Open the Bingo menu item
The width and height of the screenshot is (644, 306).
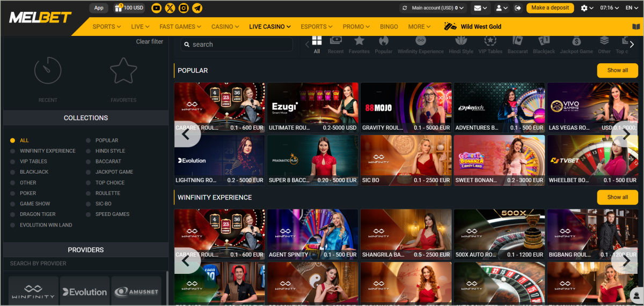click(389, 26)
